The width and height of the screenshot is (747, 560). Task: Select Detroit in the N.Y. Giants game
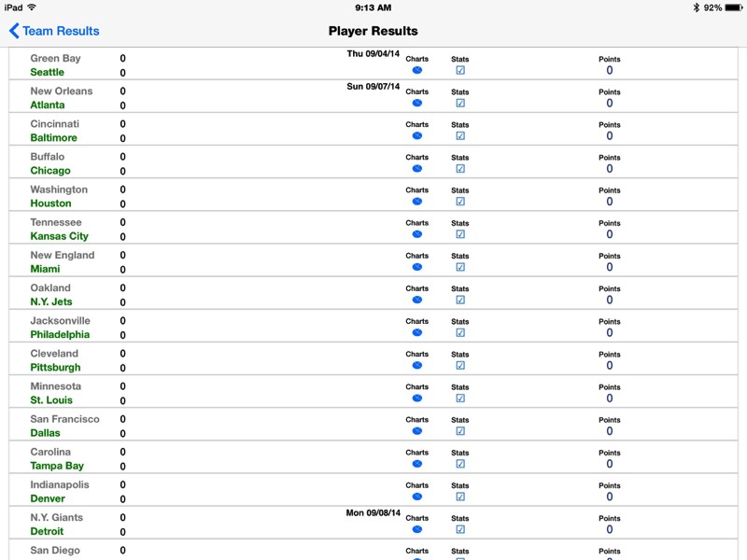coord(47,531)
